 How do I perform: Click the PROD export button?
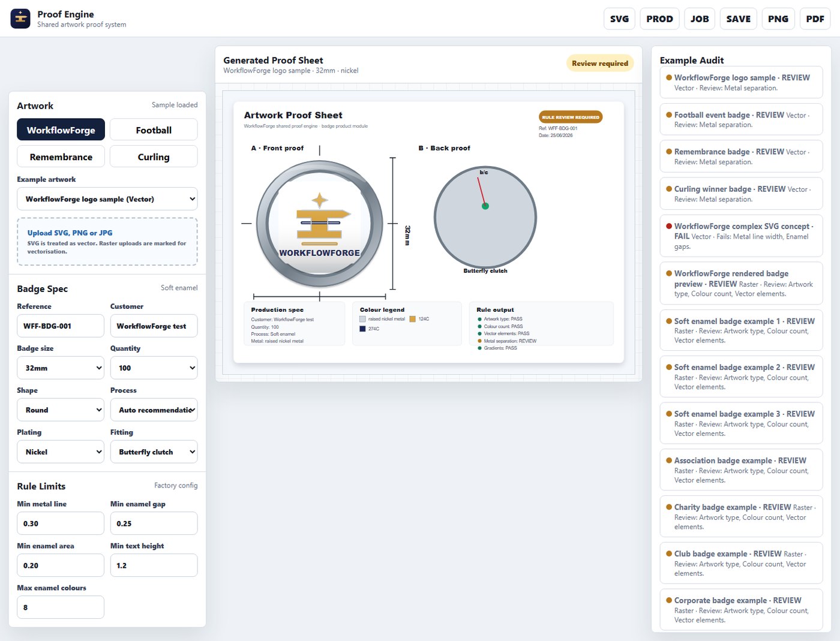659,19
